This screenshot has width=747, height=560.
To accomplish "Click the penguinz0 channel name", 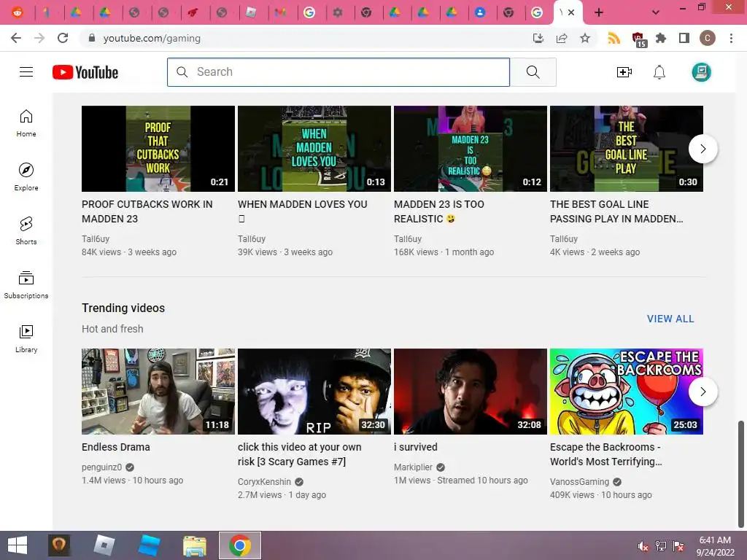I will 101,467.
